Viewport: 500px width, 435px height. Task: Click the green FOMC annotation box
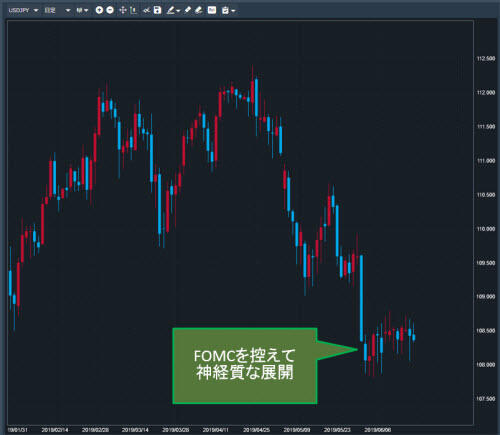245,366
